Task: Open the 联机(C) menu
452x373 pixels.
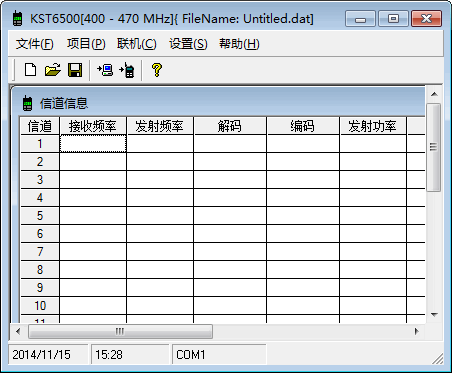Action: [137, 44]
